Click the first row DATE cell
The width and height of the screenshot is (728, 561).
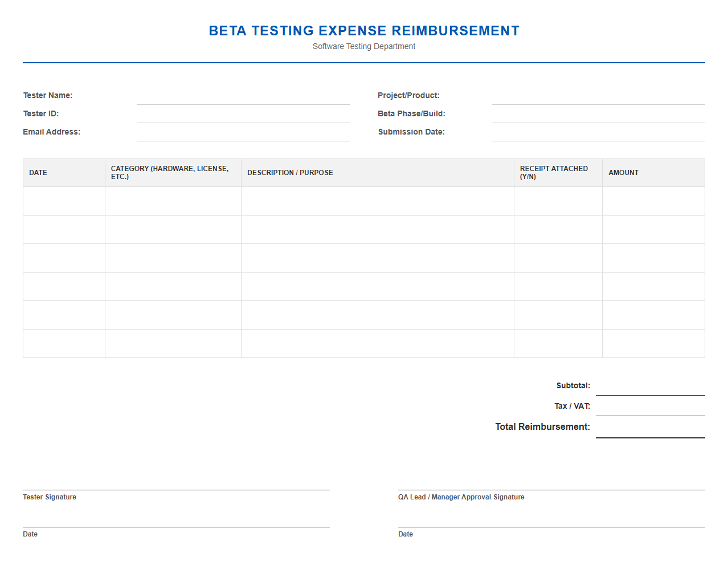click(x=64, y=201)
